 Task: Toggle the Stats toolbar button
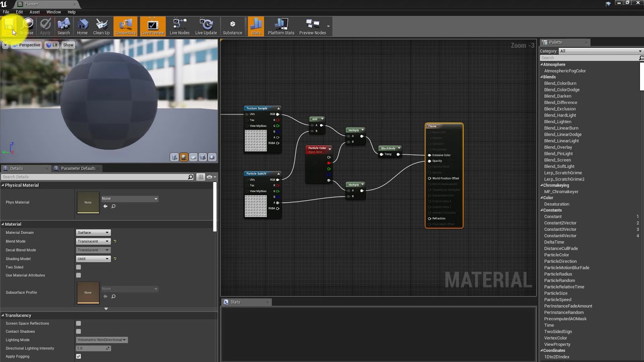(x=256, y=27)
